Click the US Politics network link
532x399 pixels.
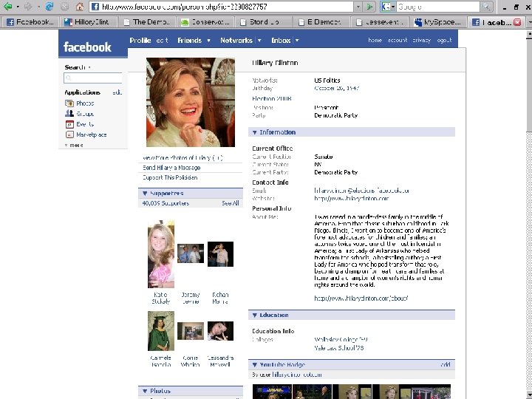(327, 81)
